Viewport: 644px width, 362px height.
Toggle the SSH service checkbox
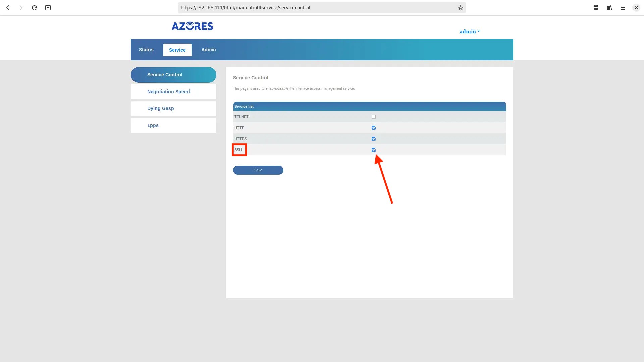click(373, 150)
